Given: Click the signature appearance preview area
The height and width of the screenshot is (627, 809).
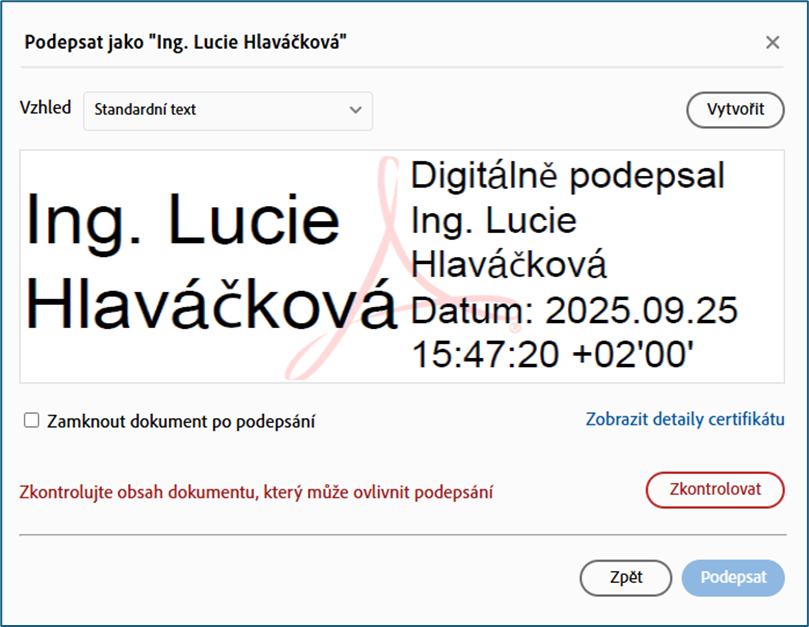Looking at the screenshot, I should click(x=402, y=266).
